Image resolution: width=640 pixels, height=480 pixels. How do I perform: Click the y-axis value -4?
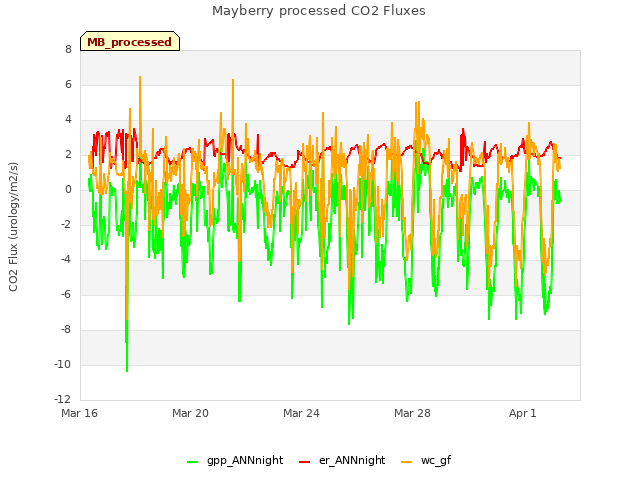coord(66,260)
